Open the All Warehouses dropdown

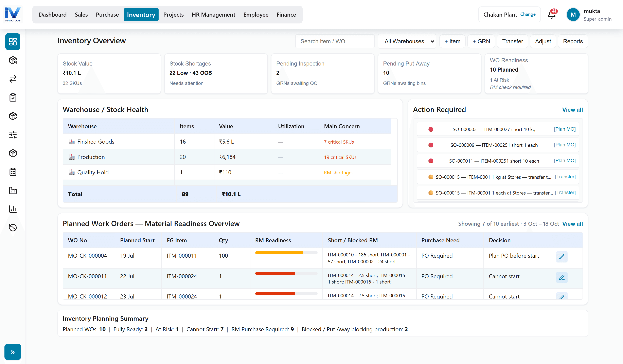(407, 41)
